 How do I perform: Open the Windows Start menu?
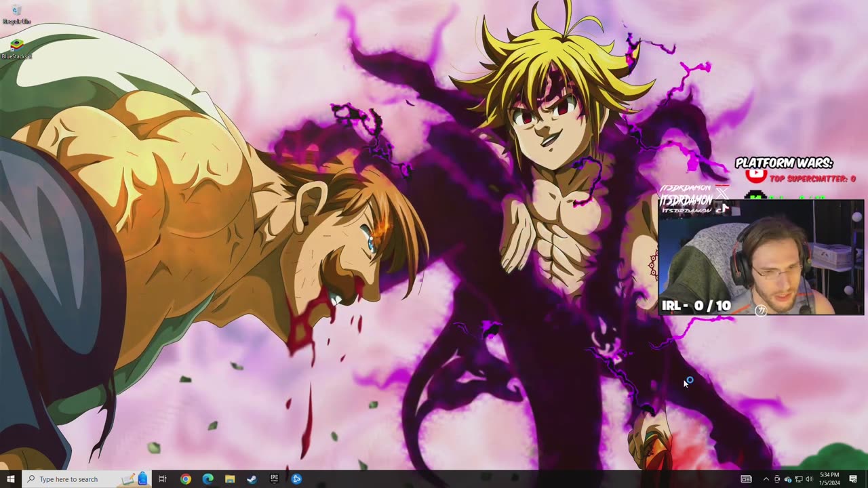coord(11,479)
